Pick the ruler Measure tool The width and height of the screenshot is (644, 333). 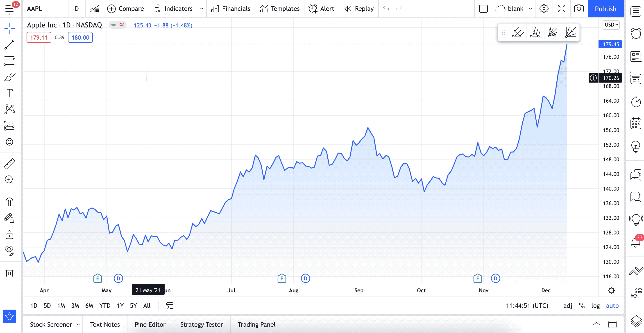9,164
